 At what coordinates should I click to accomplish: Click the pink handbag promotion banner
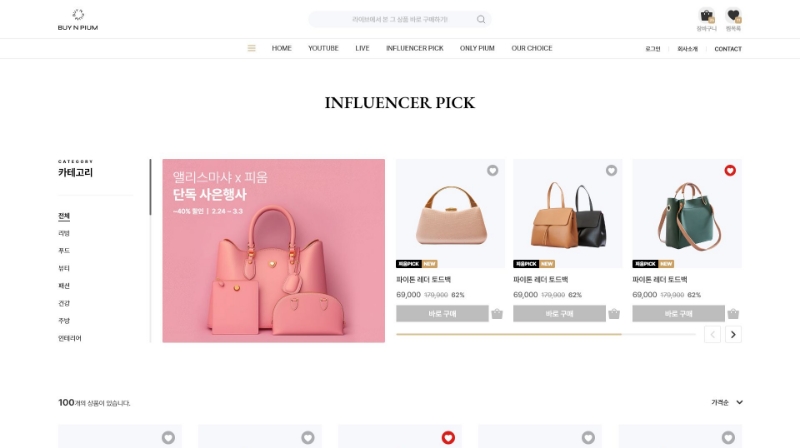pos(273,251)
